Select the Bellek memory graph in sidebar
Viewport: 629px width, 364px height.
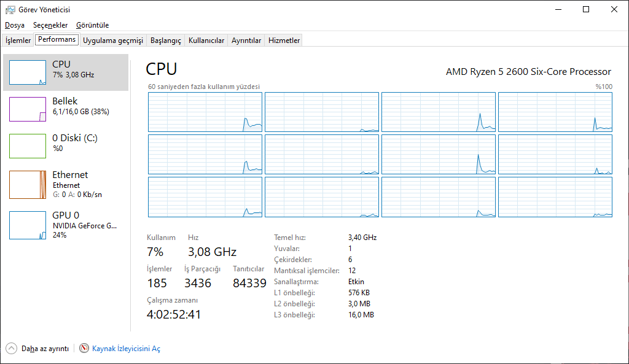pos(27,109)
